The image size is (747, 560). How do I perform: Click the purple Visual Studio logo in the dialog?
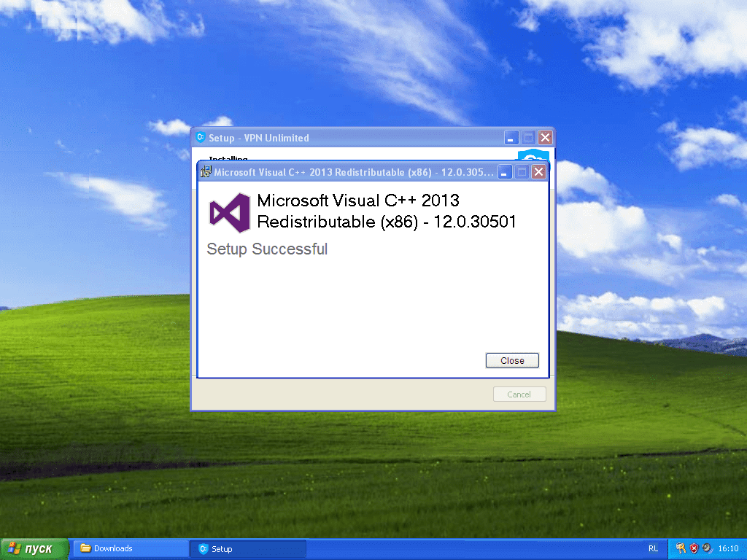click(228, 211)
